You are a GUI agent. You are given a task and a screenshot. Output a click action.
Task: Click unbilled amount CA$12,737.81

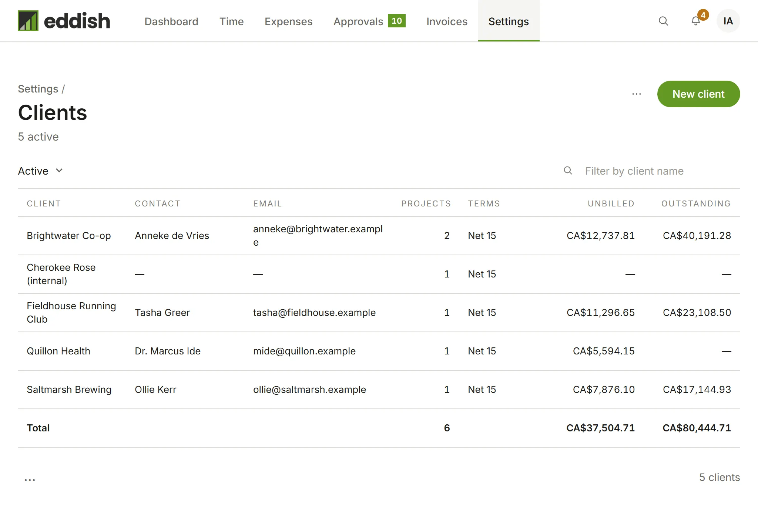click(601, 236)
